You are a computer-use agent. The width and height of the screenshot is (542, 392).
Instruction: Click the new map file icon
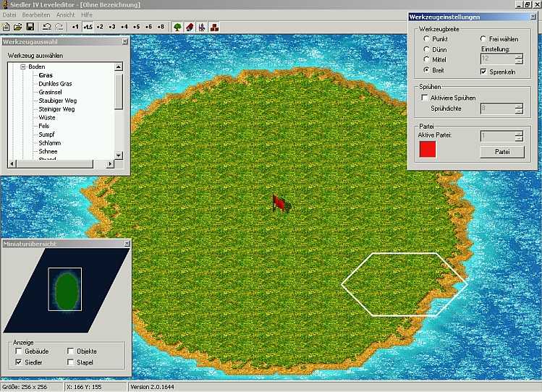click(7, 27)
